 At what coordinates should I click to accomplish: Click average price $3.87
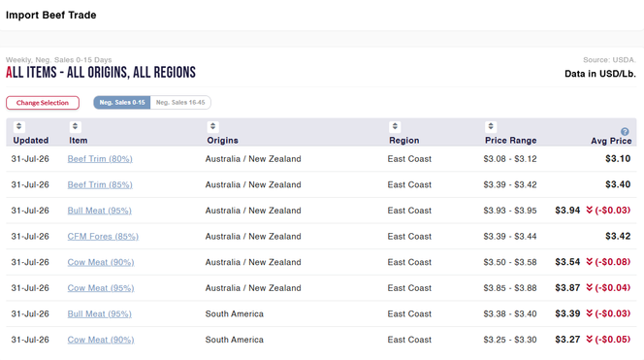[x=567, y=287]
